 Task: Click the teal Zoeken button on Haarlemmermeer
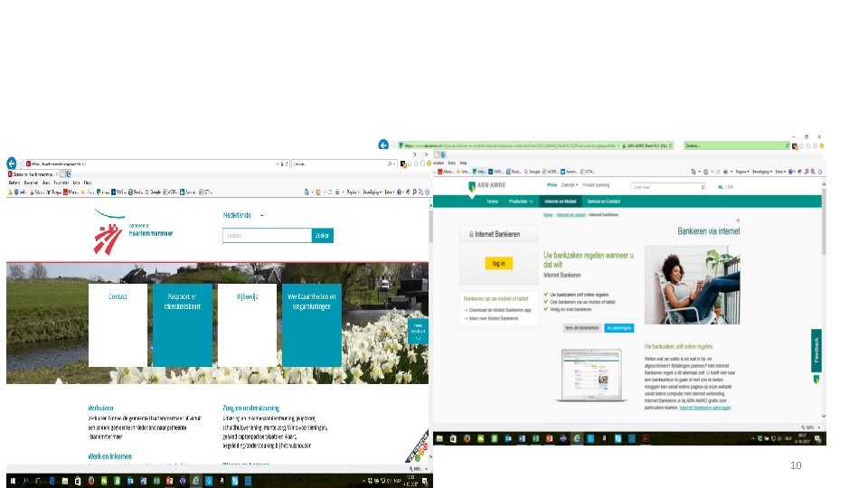coord(322,235)
